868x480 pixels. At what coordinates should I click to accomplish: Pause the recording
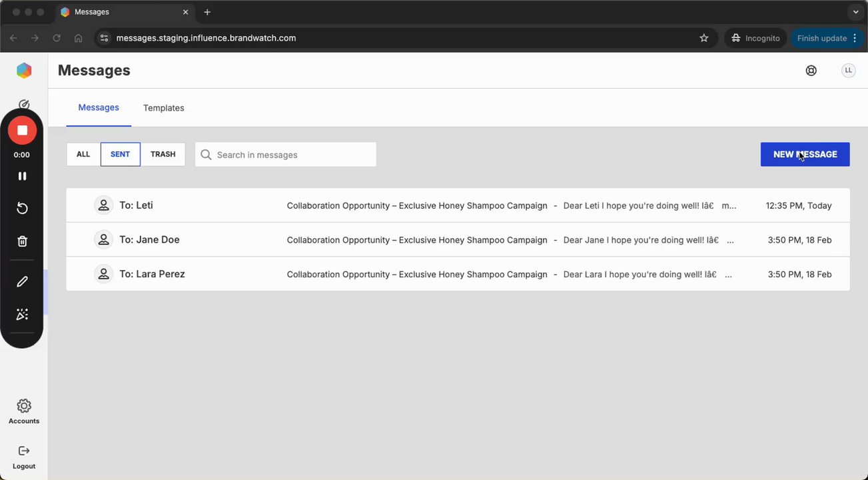[x=22, y=176]
